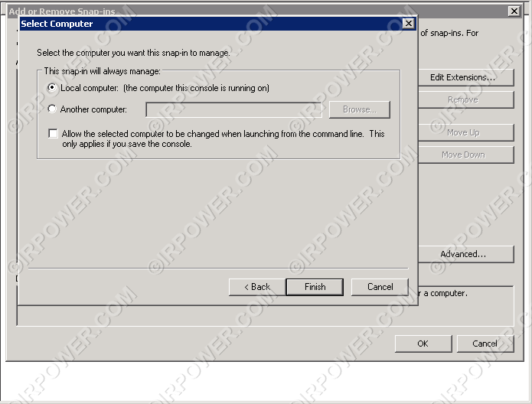Enable allow selected computer to be changed checkbox

tap(53, 134)
